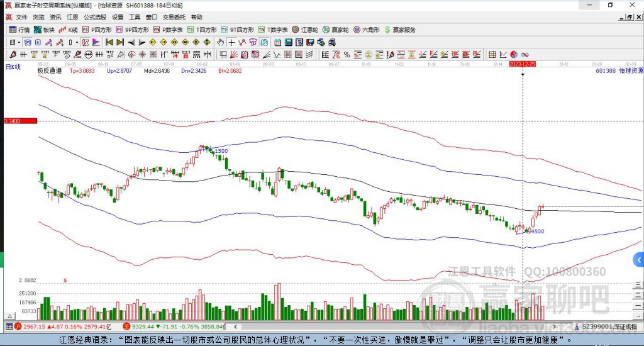Click the red 3.3400 price tag
The width and height of the screenshot is (644, 346).
click(x=21, y=121)
